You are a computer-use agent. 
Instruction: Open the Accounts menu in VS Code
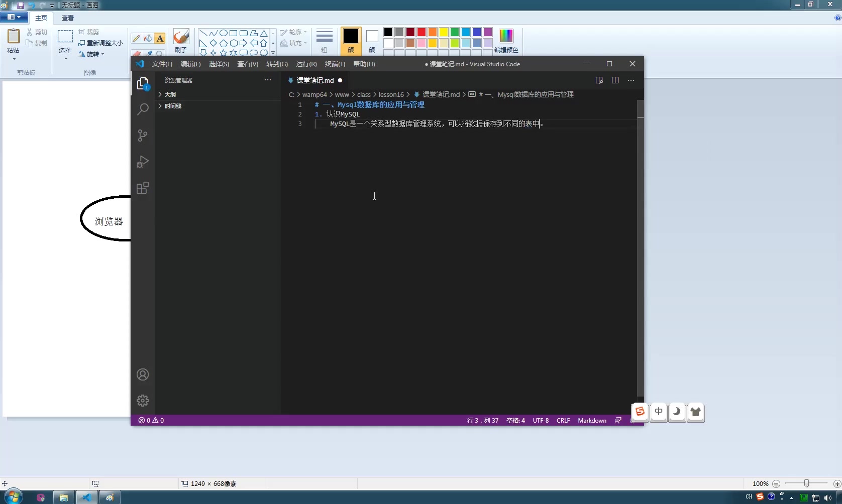[x=143, y=374]
